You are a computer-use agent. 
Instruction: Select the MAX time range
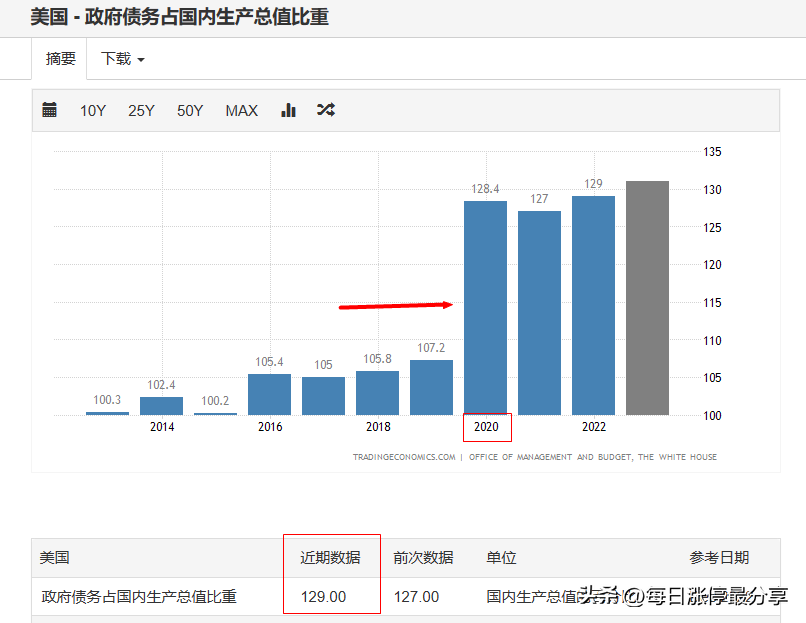tap(242, 111)
